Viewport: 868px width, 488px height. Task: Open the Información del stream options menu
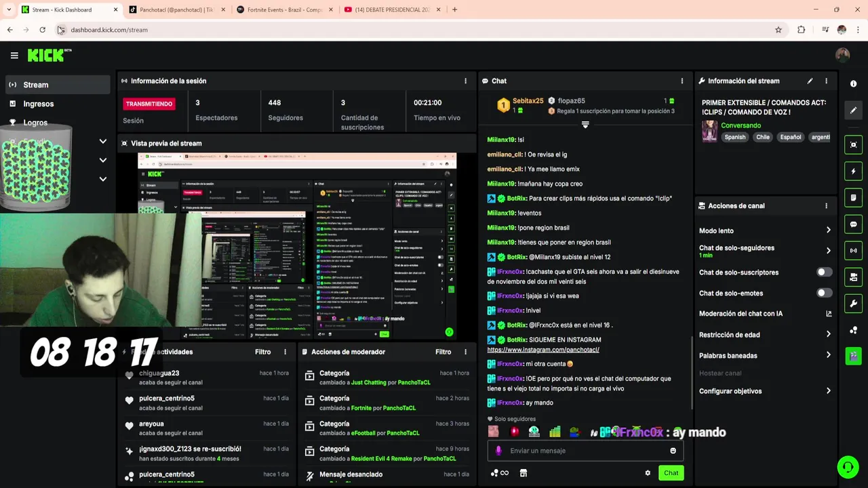click(x=826, y=81)
